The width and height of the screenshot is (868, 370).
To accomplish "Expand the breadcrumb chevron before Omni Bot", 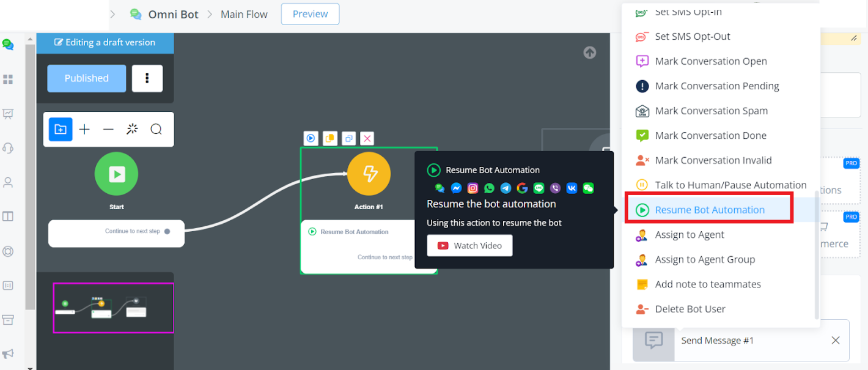I will [x=112, y=14].
